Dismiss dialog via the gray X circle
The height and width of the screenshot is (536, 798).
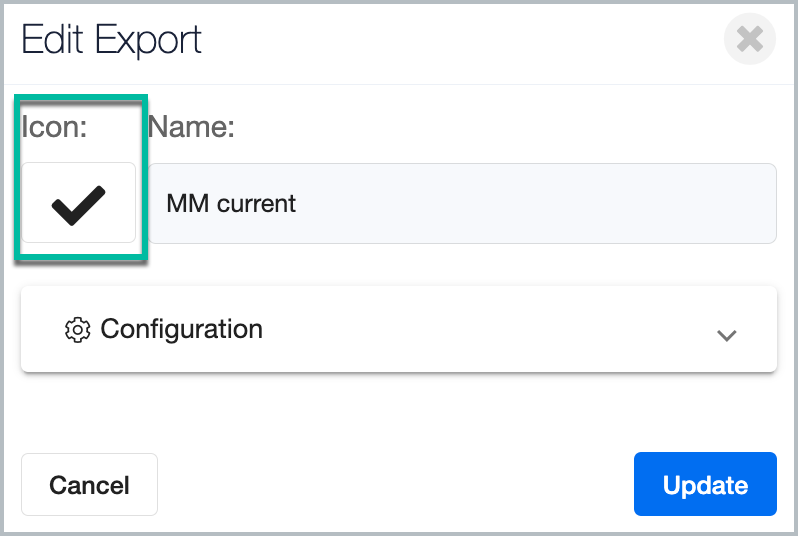(x=750, y=39)
